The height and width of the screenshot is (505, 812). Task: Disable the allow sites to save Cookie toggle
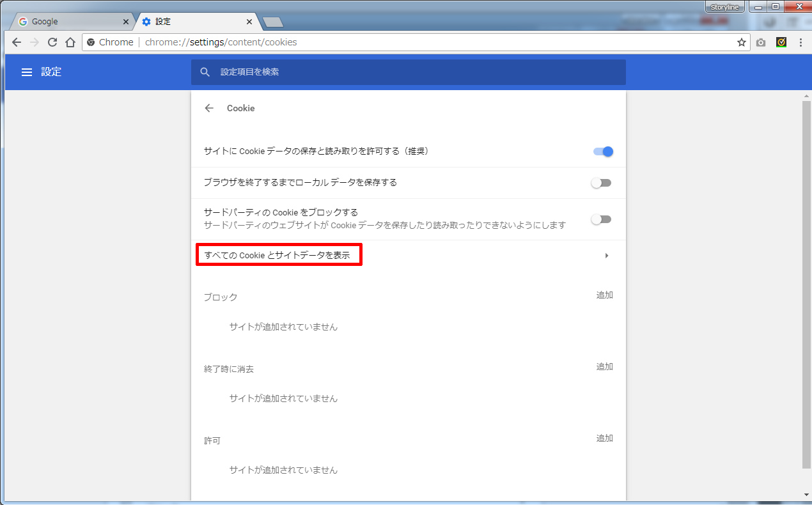point(602,151)
